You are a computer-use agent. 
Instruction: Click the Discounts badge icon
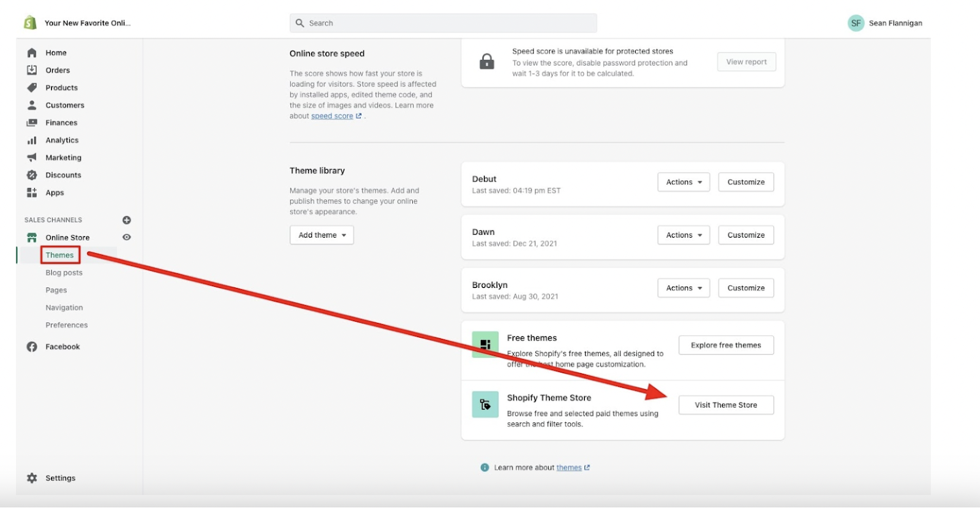32,175
